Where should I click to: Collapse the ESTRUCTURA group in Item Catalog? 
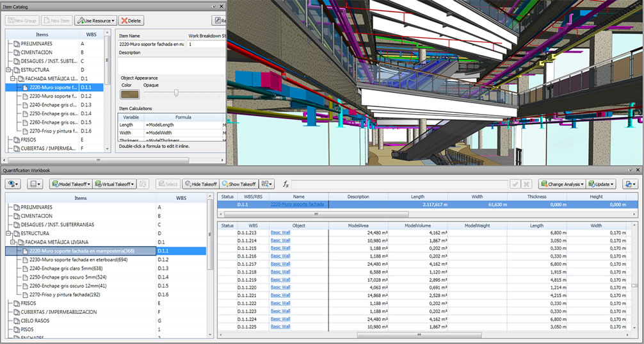coord(8,70)
